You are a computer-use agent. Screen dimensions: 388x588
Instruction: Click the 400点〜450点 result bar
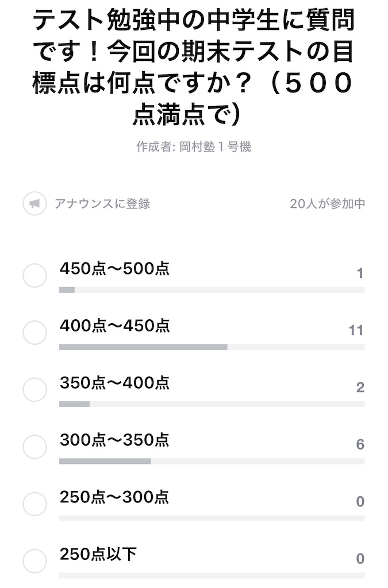212,347
